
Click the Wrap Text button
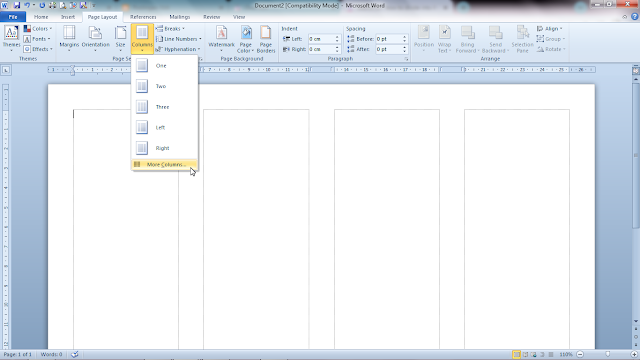tap(444, 39)
